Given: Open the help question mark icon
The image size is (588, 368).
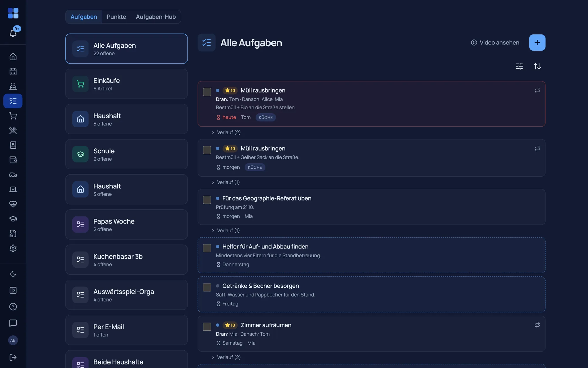Looking at the screenshot, I should [x=13, y=307].
